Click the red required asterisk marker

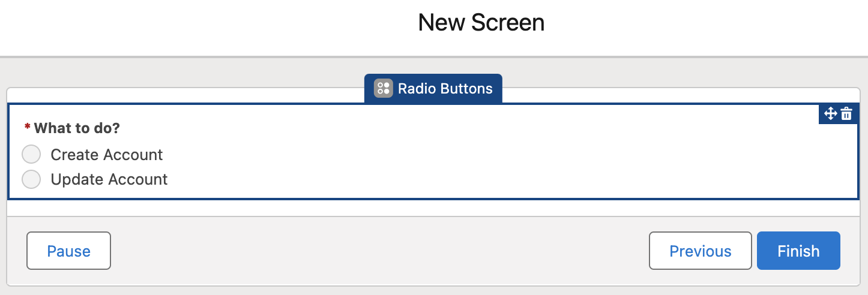tap(28, 128)
